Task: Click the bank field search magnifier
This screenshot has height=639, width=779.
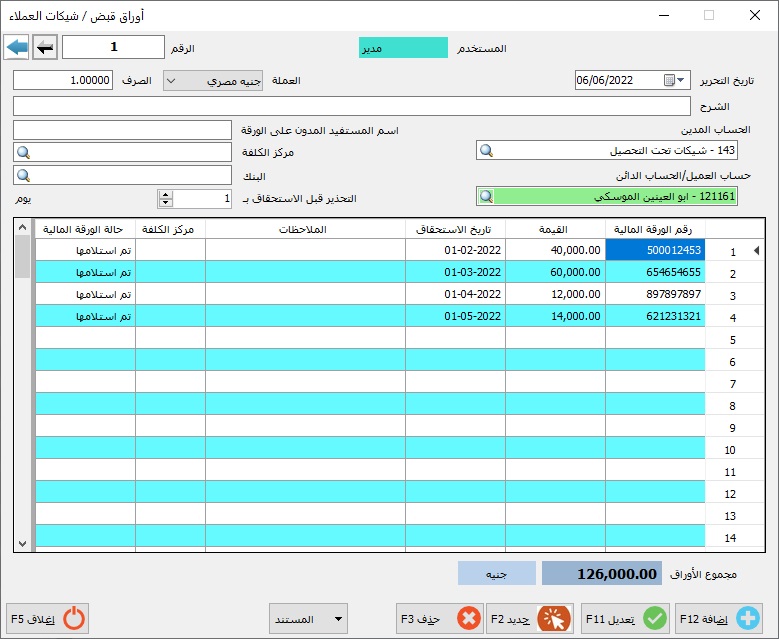Action: pos(24,175)
